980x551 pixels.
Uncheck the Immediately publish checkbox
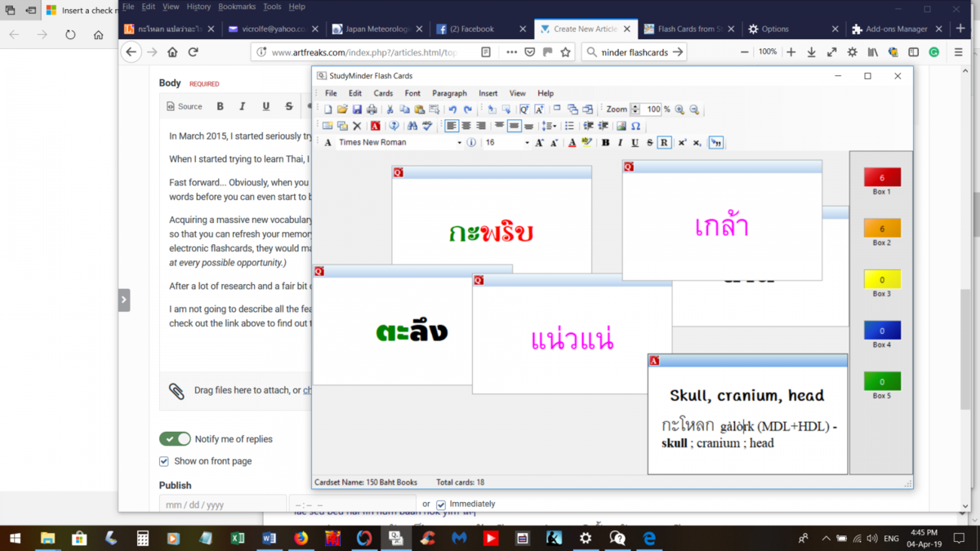441,504
